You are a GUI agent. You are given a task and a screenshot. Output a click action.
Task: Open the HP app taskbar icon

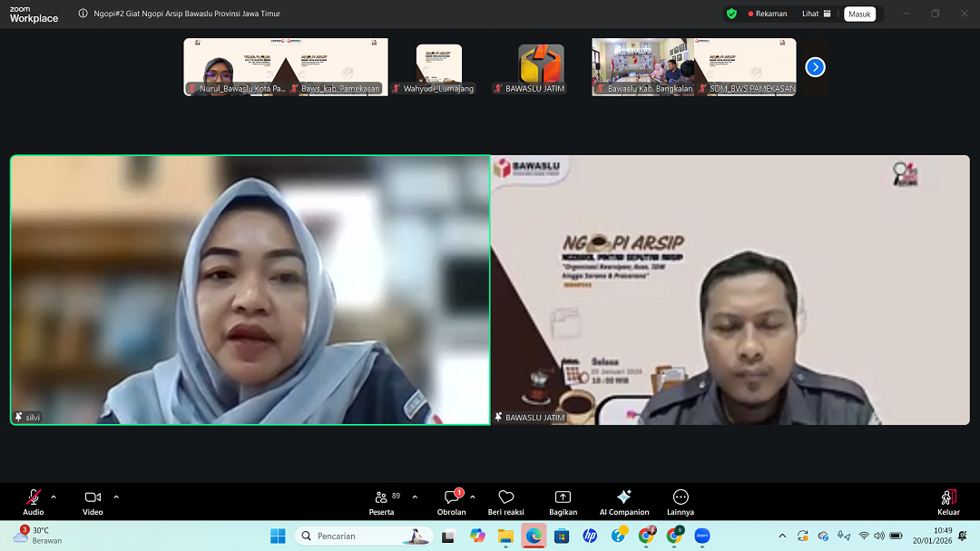point(590,536)
